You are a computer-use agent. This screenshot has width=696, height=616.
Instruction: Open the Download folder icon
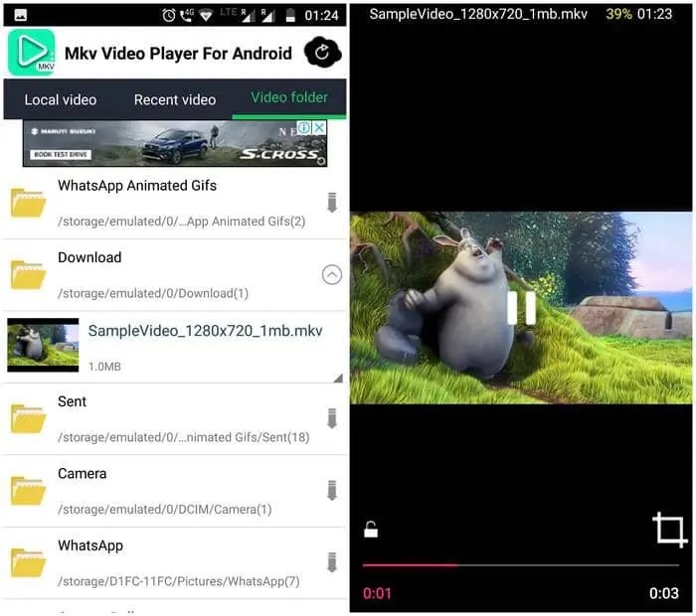pos(29,274)
